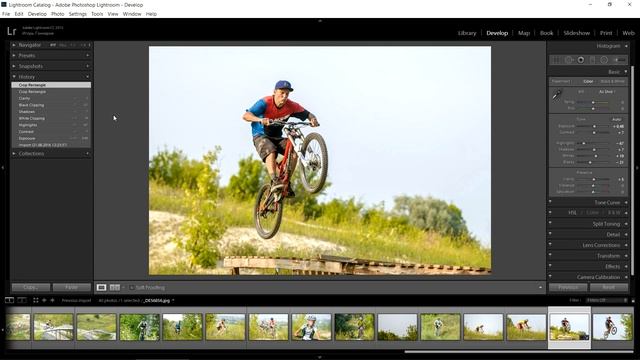Screen dimensions: 640x360
Task: Select Black & White treatment option
Action: point(613,81)
